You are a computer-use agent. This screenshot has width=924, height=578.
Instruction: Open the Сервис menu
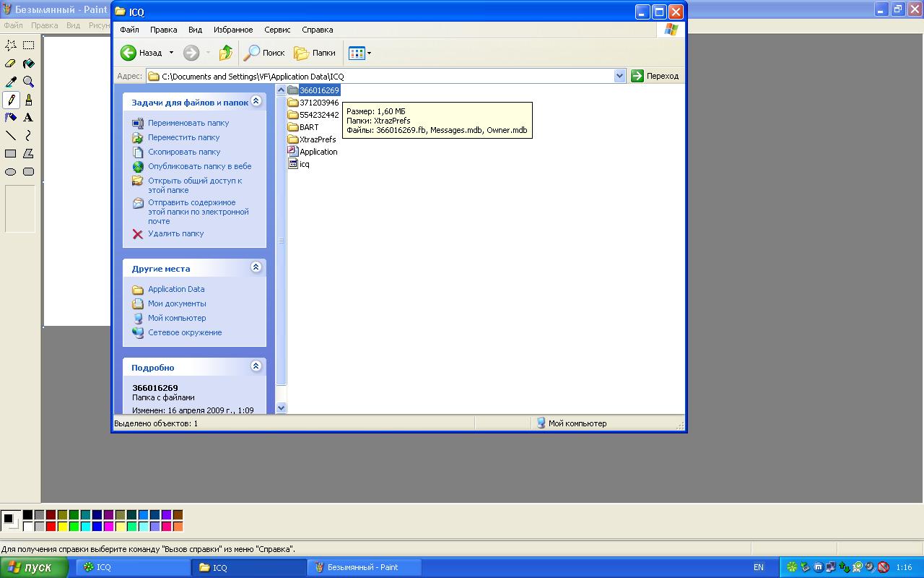point(277,30)
